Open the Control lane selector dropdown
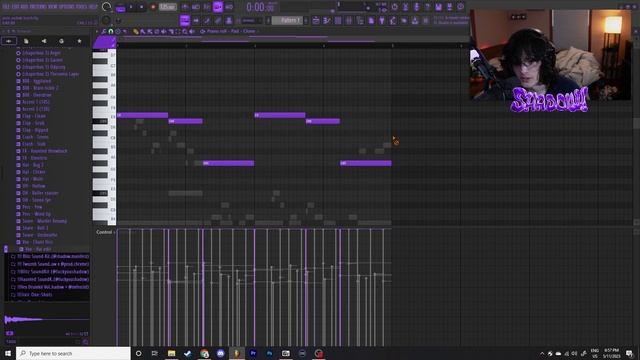 (x=105, y=232)
